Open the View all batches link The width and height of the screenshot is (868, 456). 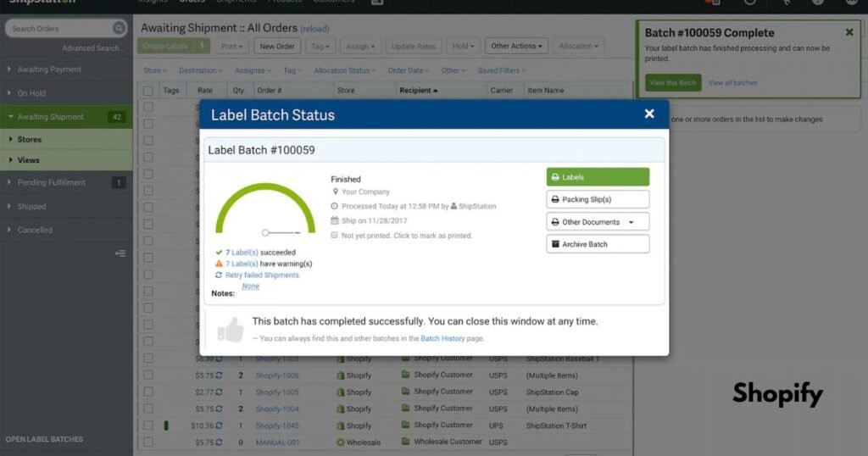[x=733, y=82]
